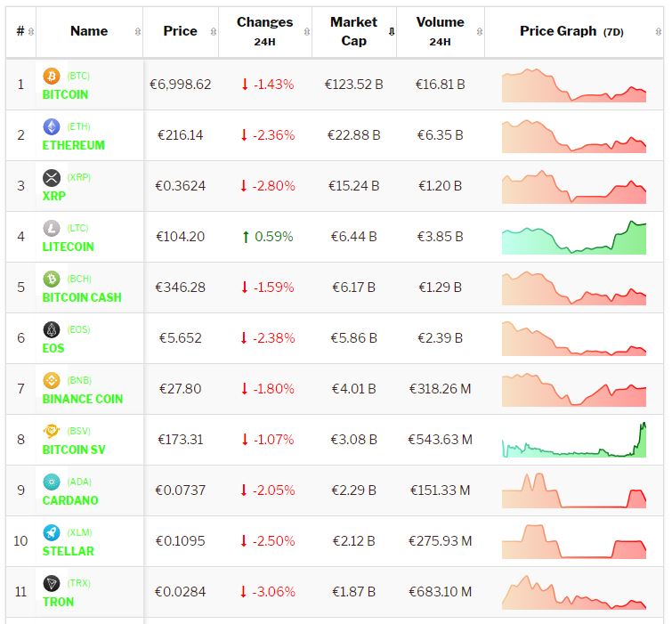Open the CARDANO name link
Viewport: 672px width, 624px height.
(70, 500)
